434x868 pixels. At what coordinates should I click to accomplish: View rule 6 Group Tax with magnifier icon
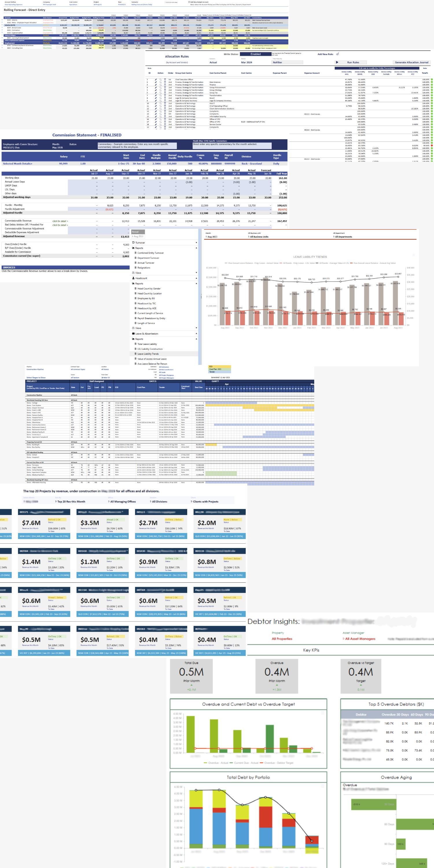point(160,93)
